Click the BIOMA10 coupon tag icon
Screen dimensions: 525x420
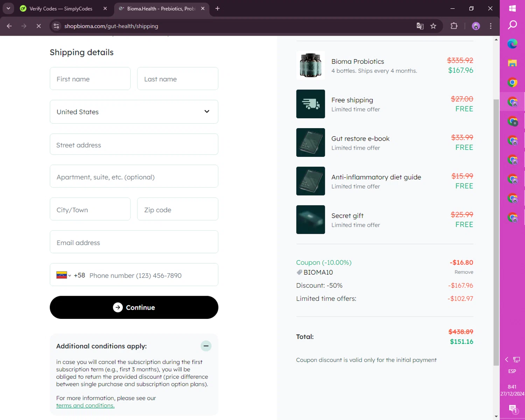pyautogui.click(x=299, y=272)
